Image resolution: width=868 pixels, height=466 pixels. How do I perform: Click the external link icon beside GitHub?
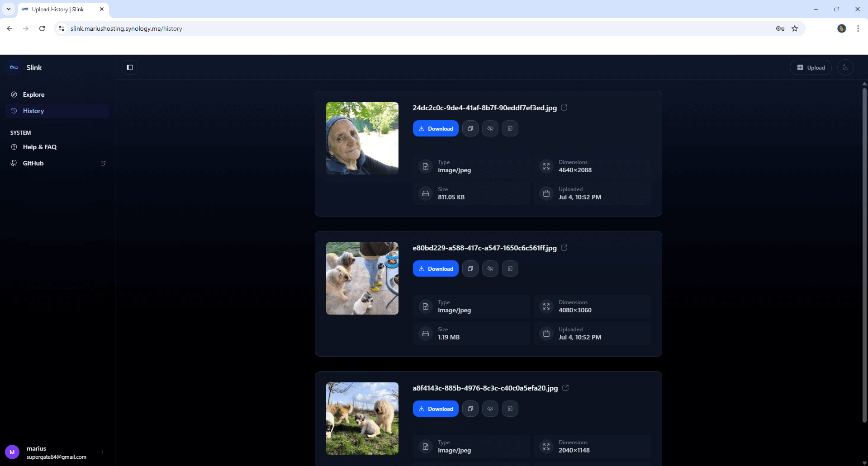(103, 163)
